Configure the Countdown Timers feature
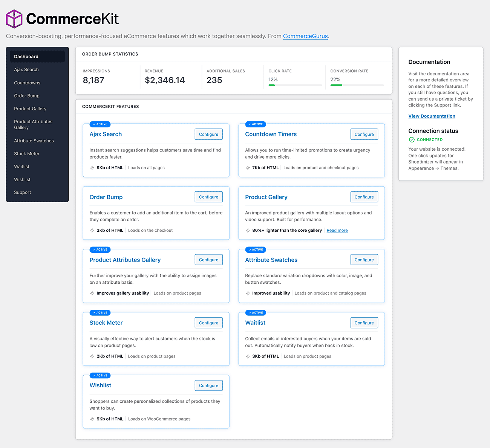 pyautogui.click(x=364, y=134)
